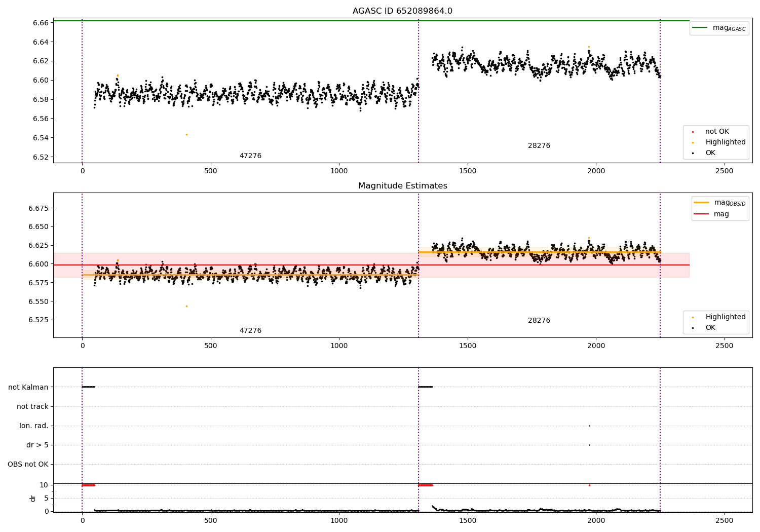Click the title 'AGASC ID 652089864.0'

(402, 11)
